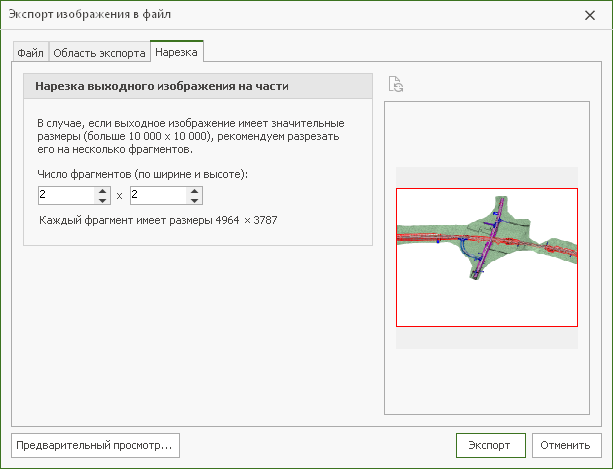Click the Отменить button
Screen dimensions: 613x469
[x=566, y=445]
